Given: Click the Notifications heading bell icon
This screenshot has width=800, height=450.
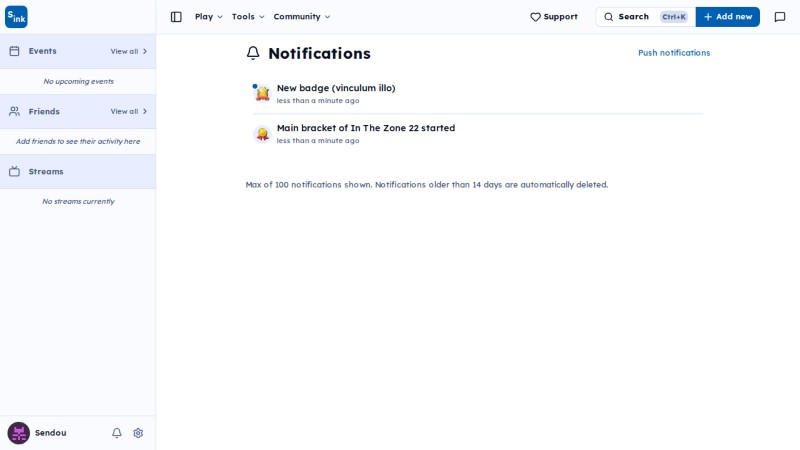Looking at the screenshot, I should pyautogui.click(x=253, y=53).
